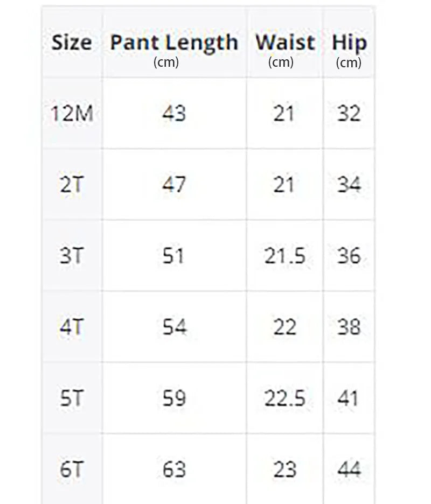Pick the 6T size cell
This screenshot has width=431, height=504.
72,470
